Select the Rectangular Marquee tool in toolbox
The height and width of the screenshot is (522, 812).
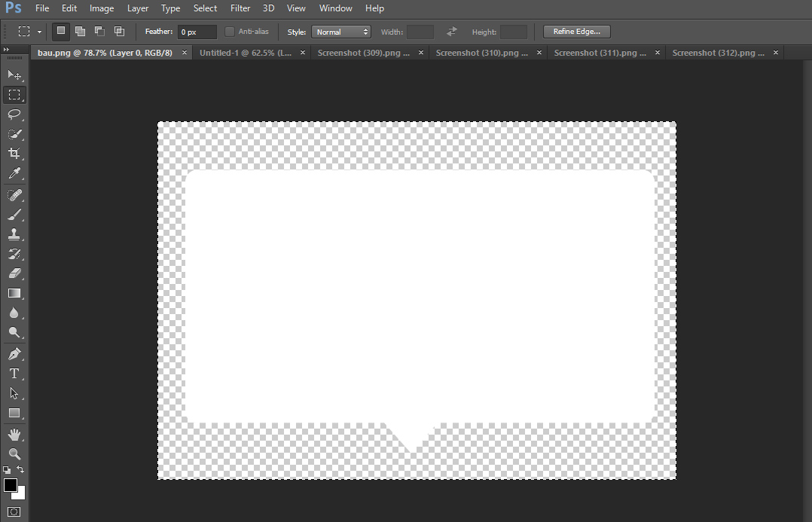click(x=14, y=94)
